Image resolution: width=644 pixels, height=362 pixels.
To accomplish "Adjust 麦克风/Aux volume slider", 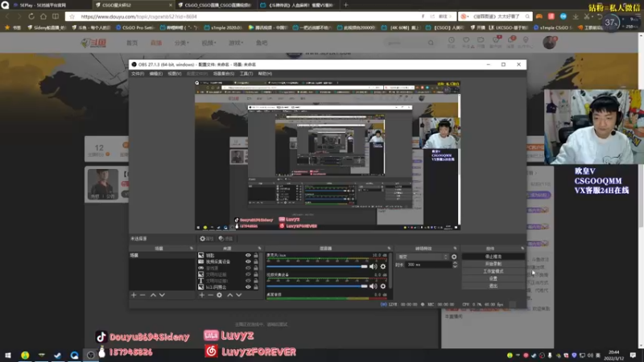I will (x=317, y=266).
